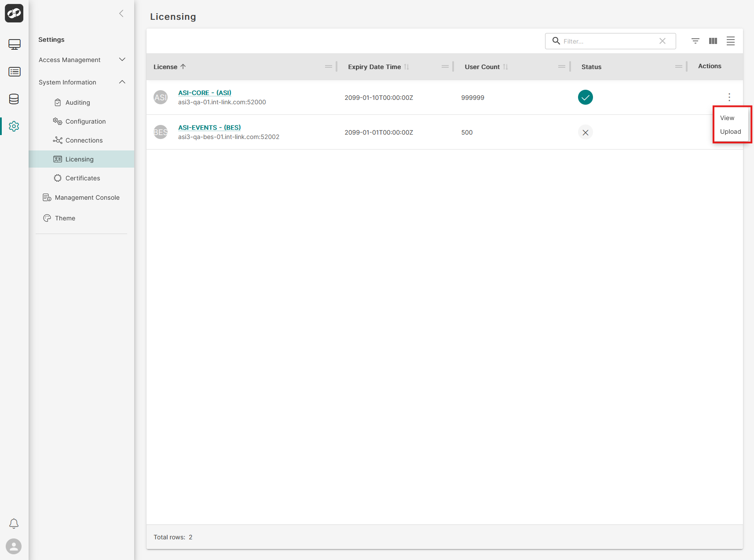
Task: Click expiry date 2099-01-01T00:00:00Z
Action: pyautogui.click(x=379, y=132)
